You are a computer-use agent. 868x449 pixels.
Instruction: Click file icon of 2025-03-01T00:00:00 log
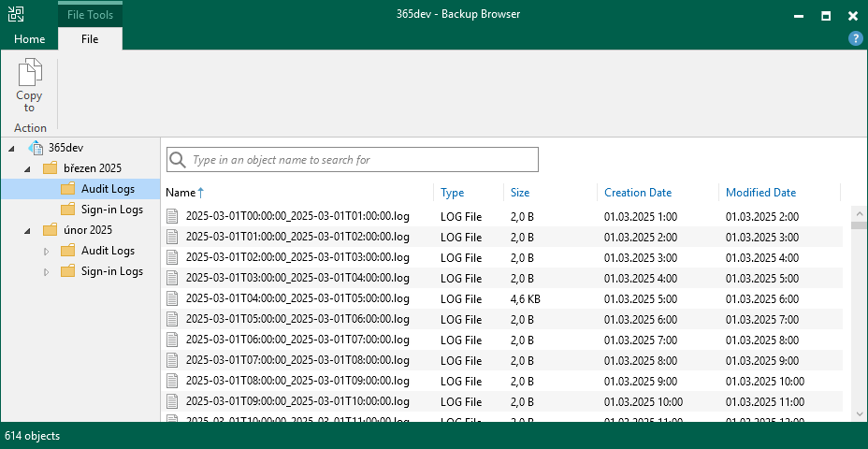[173, 216]
